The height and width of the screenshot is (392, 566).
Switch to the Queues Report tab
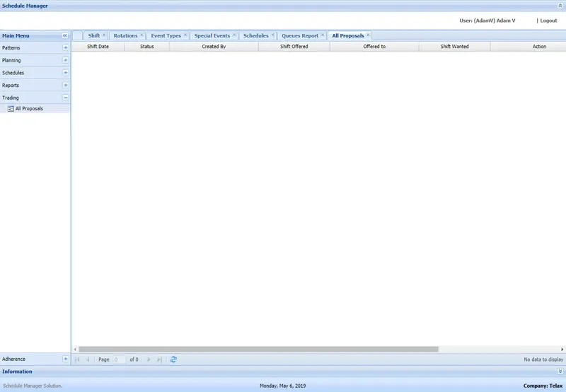click(300, 35)
